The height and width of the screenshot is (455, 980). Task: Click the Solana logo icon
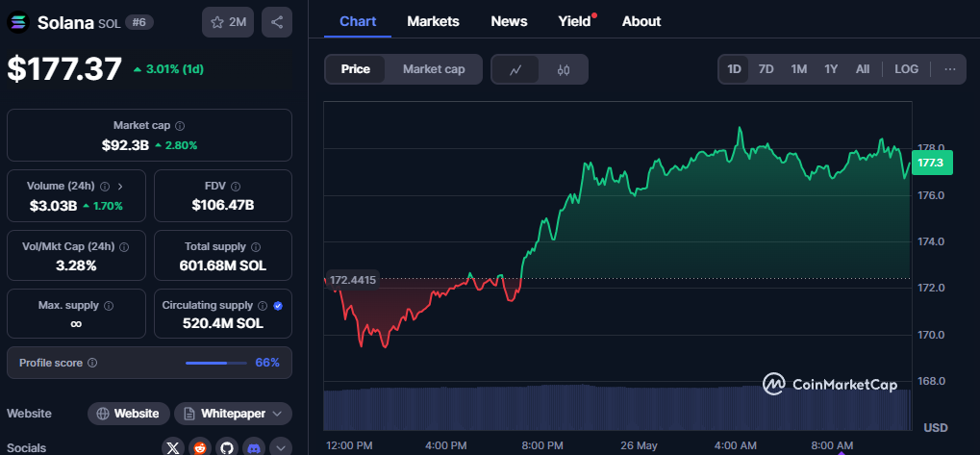[17, 22]
